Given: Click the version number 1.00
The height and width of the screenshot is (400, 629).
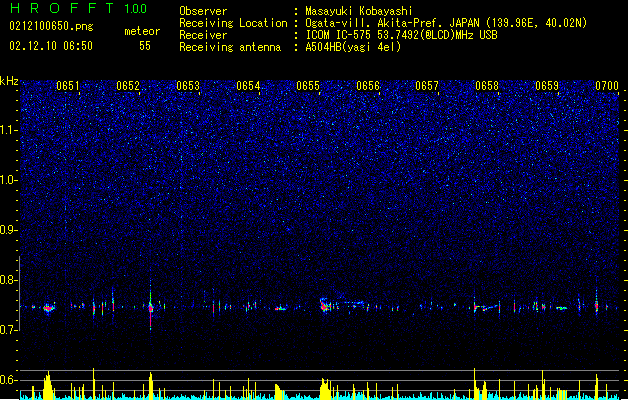Looking at the screenshot, I should pos(135,8).
